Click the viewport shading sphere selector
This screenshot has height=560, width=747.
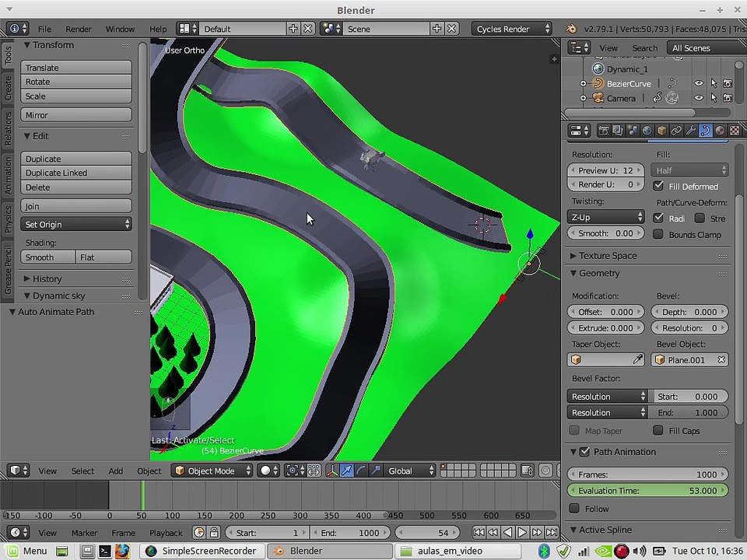point(269,471)
